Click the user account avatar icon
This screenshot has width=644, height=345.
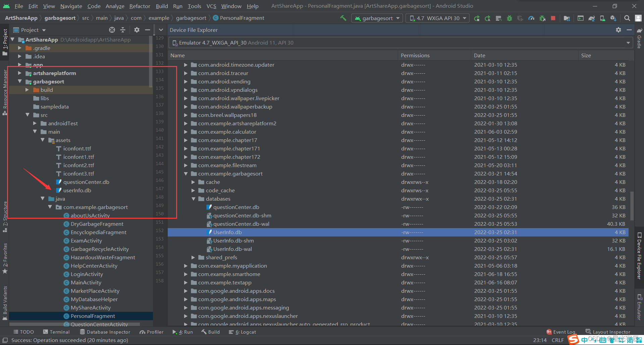tap(638, 18)
